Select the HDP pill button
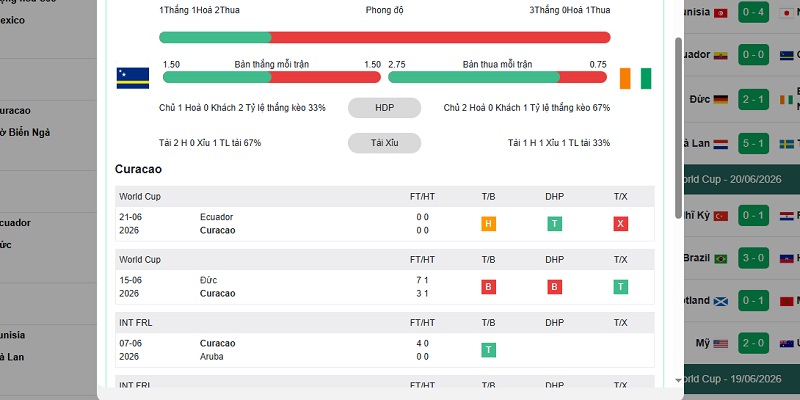The width and height of the screenshot is (800, 400). click(384, 108)
